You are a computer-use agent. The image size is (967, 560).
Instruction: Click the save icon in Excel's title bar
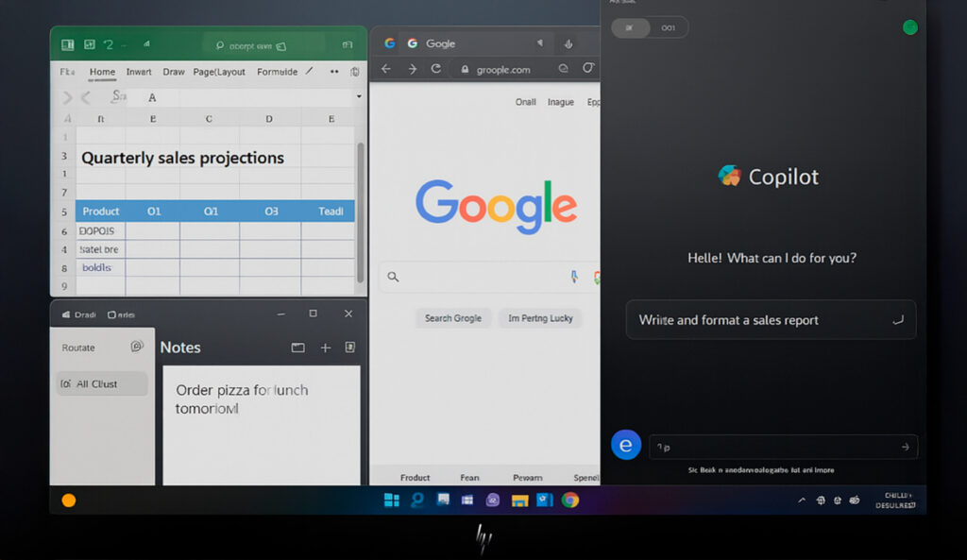(90, 44)
